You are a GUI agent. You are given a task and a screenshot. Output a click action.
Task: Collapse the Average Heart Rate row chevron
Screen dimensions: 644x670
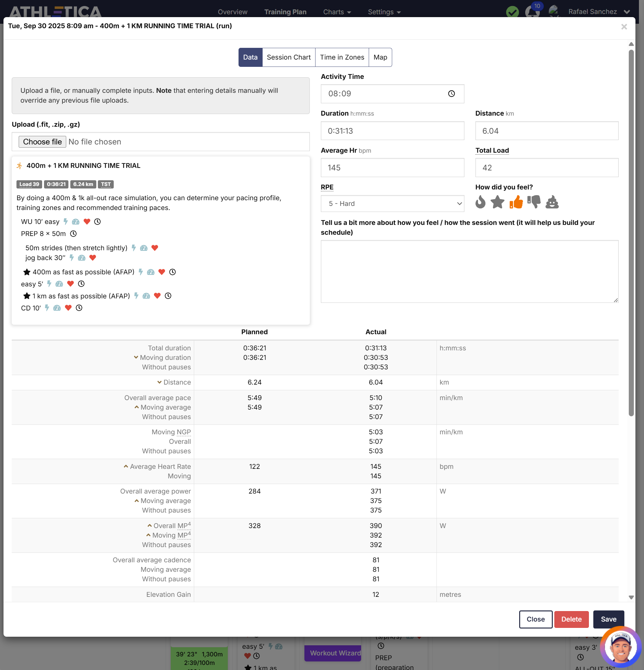126,466
